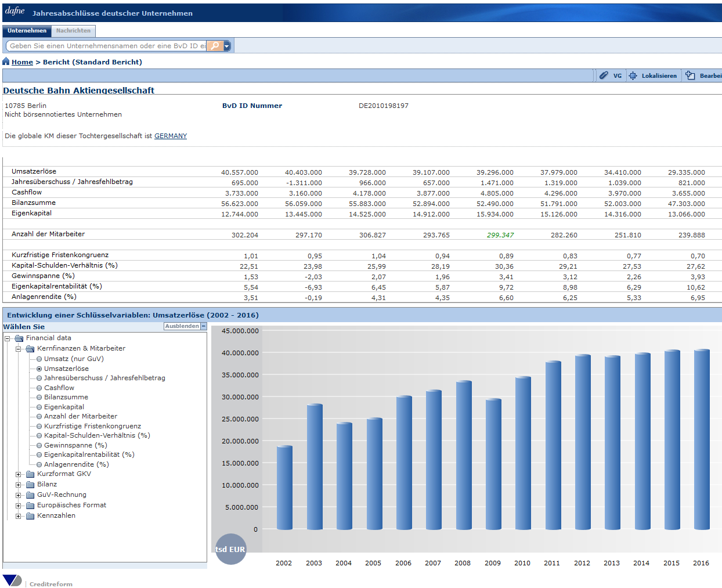Click BvD ID number DE2010198197
722x588 pixels.
[x=384, y=106]
